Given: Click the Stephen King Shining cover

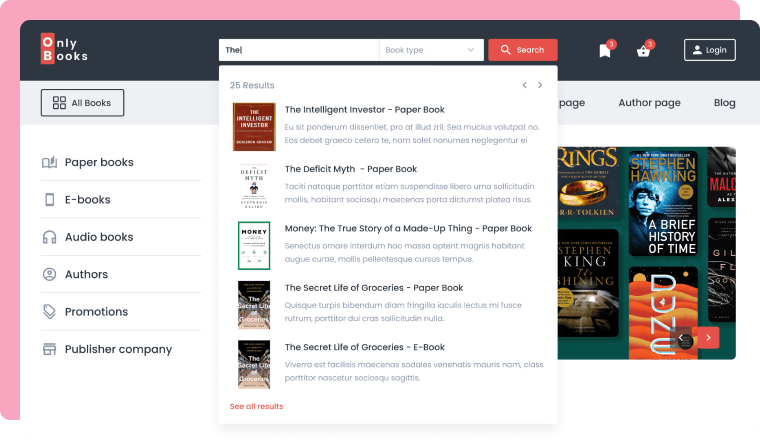Looking at the screenshot, I should 588,283.
